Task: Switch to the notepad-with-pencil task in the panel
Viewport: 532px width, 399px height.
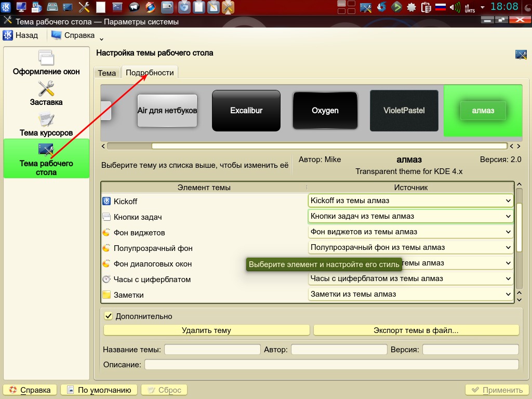Action: point(214,7)
